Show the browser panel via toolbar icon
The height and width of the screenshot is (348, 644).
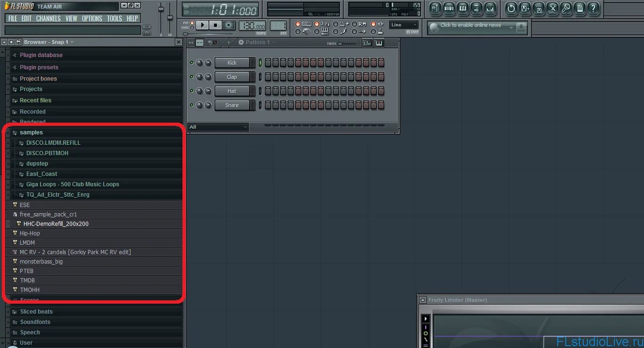pyautogui.click(x=476, y=8)
